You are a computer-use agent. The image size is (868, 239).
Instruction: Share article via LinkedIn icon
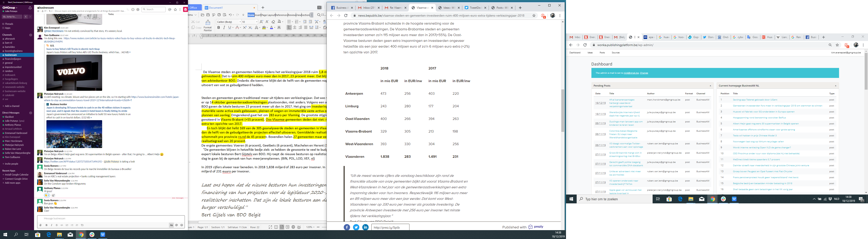coord(365,227)
